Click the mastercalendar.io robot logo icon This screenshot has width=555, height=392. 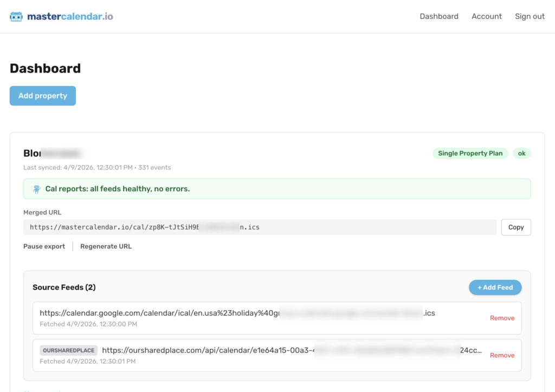pos(16,16)
